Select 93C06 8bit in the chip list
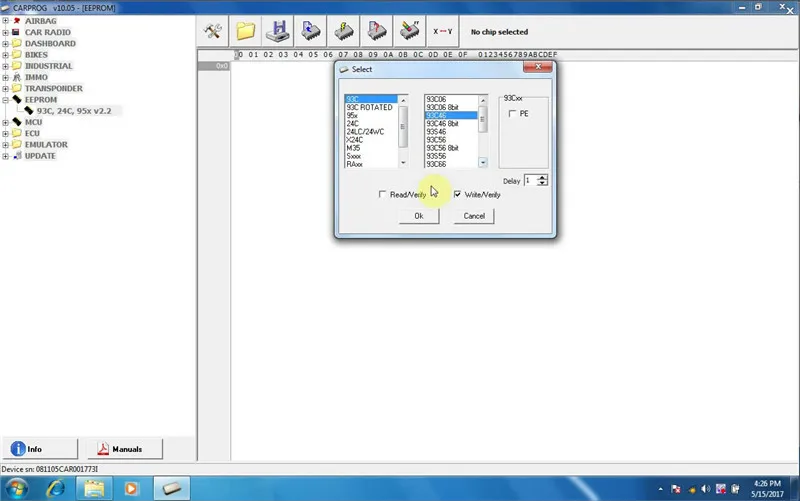 coord(442,107)
